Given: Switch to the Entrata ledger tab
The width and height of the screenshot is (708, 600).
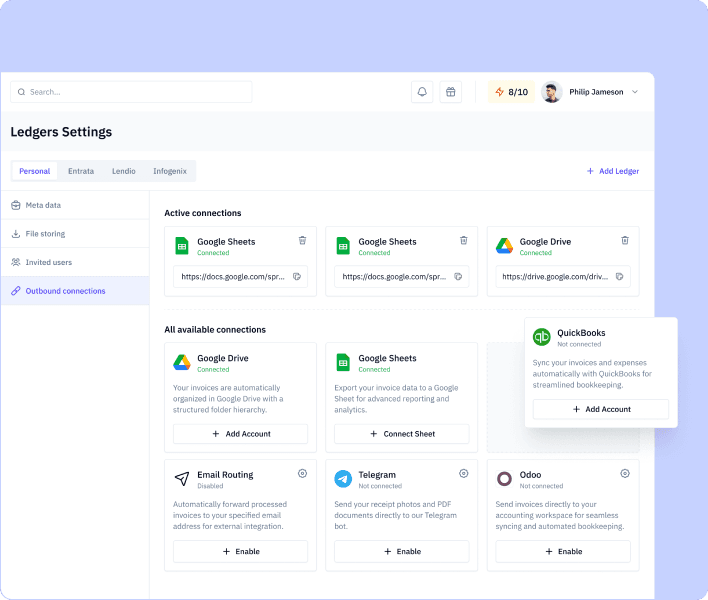Looking at the screenshot, I should (x=81, y=171).
